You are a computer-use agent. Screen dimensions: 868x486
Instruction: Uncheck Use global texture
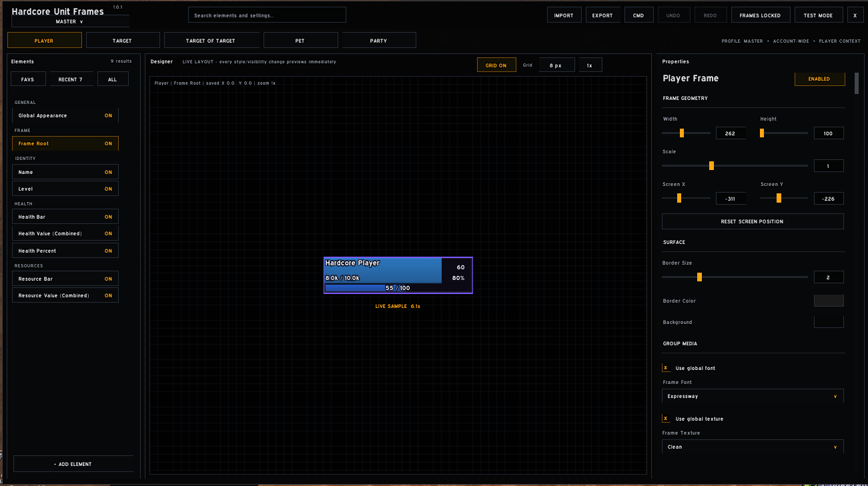[x=666, y=419]
